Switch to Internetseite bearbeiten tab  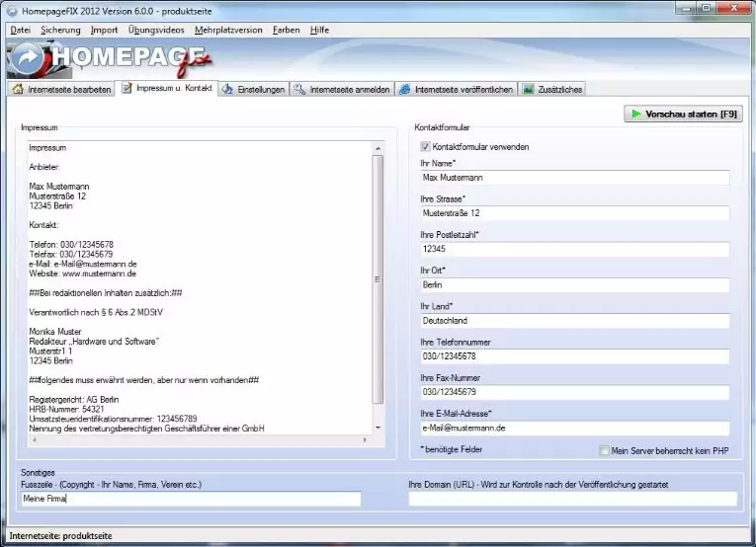(61, 89)
